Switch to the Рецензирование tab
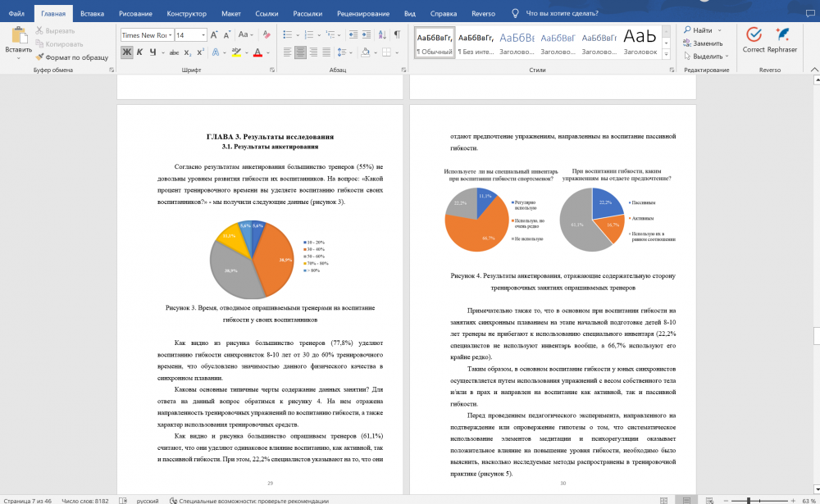This screenshot has width=820, height=504. [x=363, y=14]
